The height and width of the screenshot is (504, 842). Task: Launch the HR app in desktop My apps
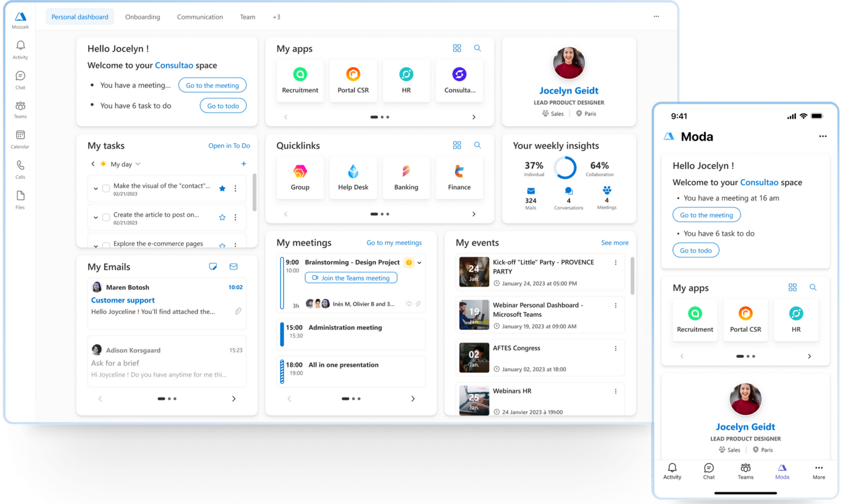tap(406, 81)
